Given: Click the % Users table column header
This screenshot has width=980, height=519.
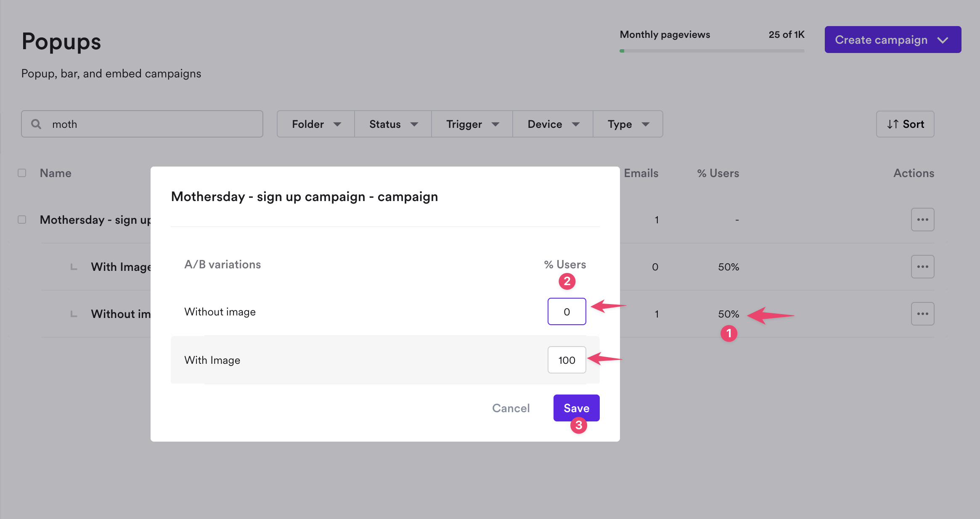Looking at the screenshot, I should [x=718, y=173].
